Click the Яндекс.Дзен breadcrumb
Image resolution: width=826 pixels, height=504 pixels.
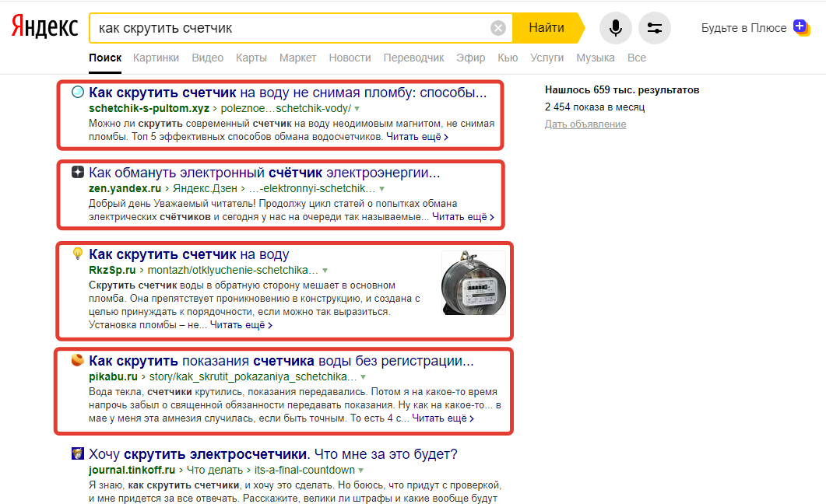tap(205, 188)
